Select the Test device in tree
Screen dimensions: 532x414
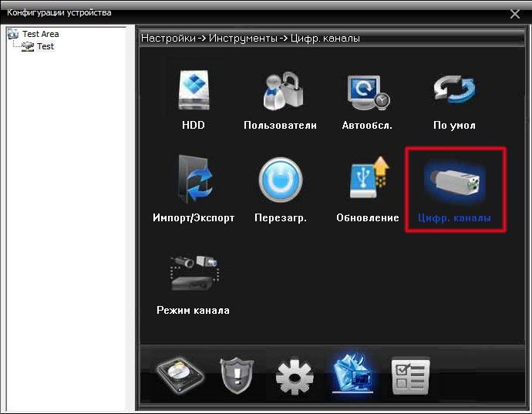pos(45,46)
